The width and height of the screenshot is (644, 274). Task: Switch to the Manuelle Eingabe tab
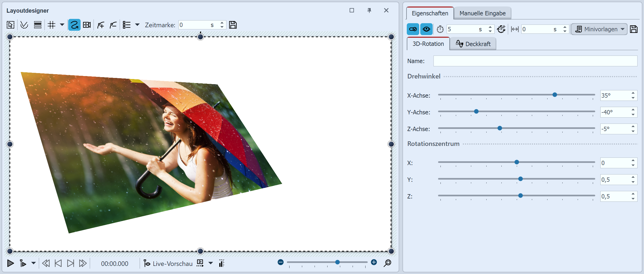coord(483,13)
